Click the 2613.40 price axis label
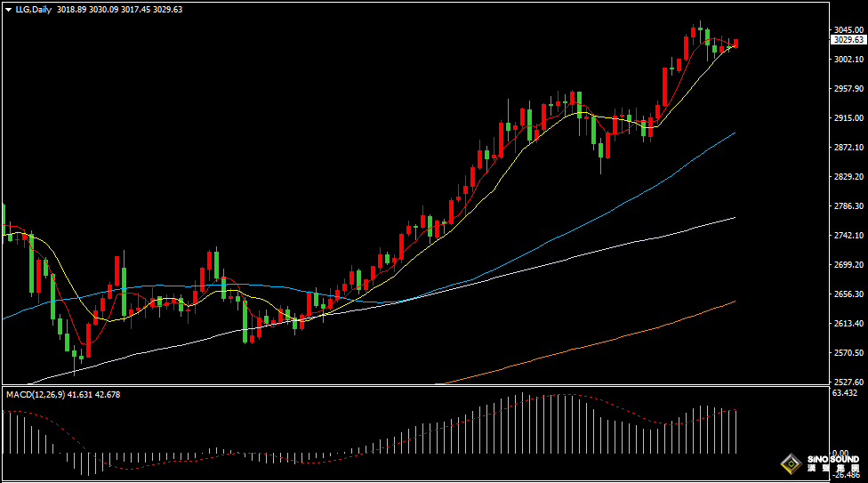The height and width of the screenshot is (483, 868). pos(848,324)
